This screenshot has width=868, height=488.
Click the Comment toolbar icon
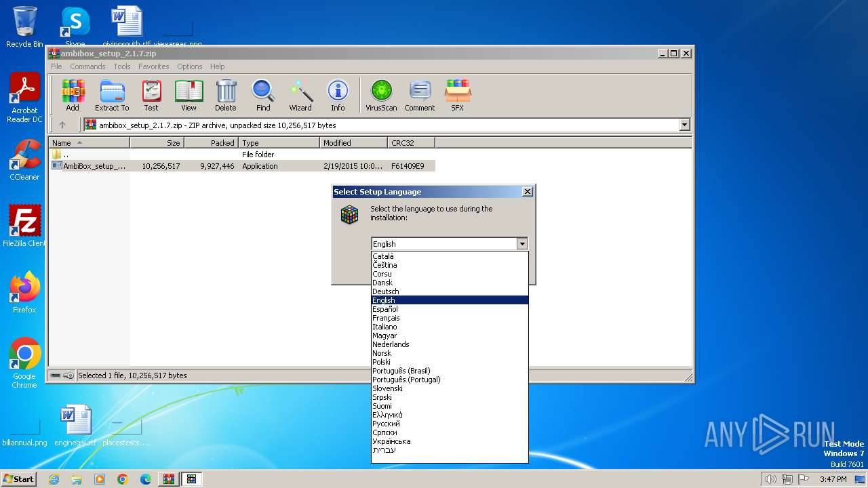420,95
